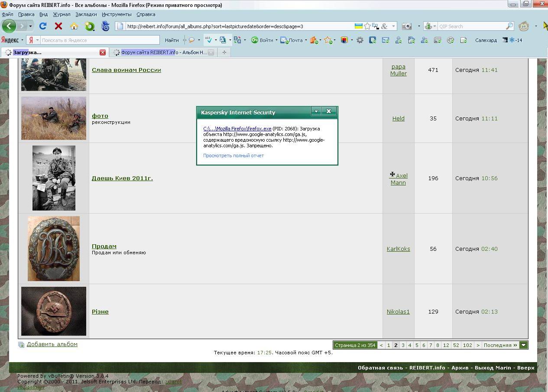Click the smiley face persona icon
The width and height of the screenshot is (548, 392).
click(x=524, y=26)
